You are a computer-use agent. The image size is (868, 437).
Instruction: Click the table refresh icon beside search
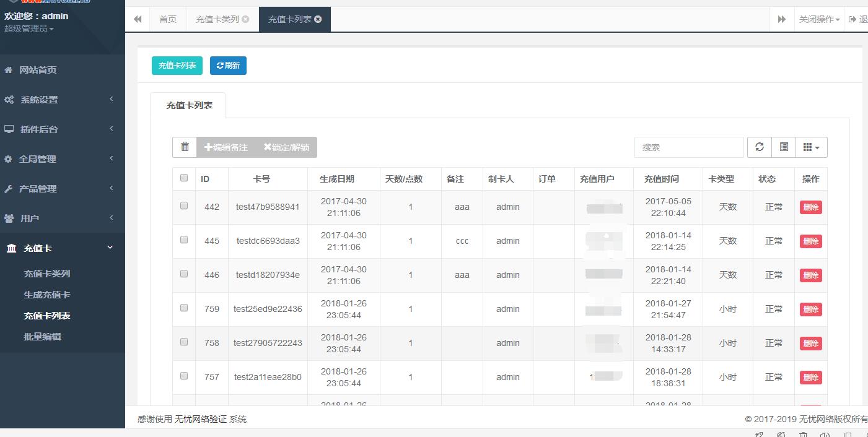(x=759, y=147)
